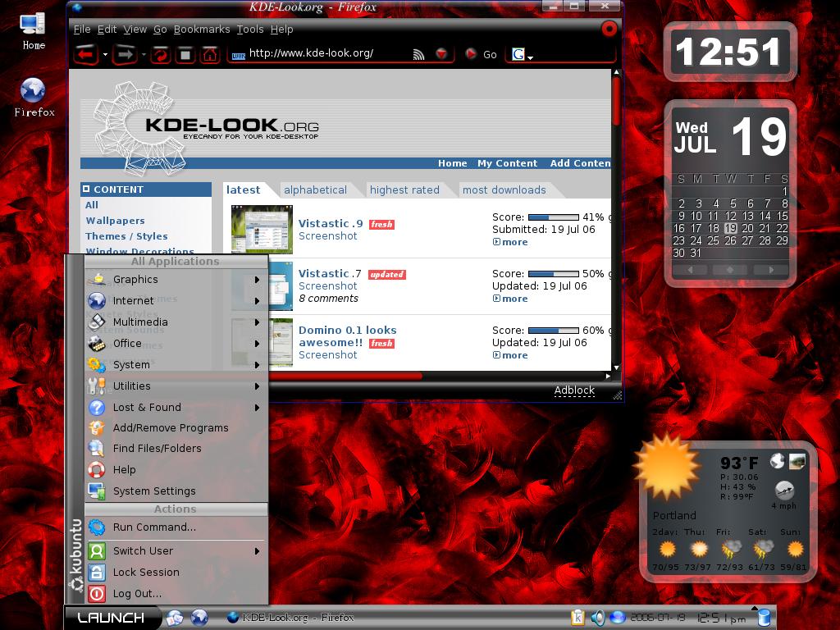Click My Content in the site navigation
Image resolution: width=840 pixels, height=630 pixels.
(x=507, y=163)
